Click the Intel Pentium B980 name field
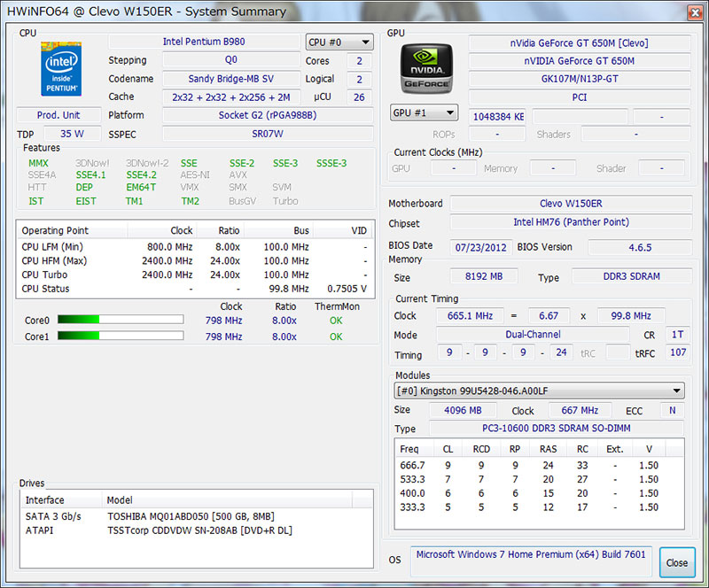Image resolution: width=709 pixels, height=588 pixels. [x=204, y=42]
